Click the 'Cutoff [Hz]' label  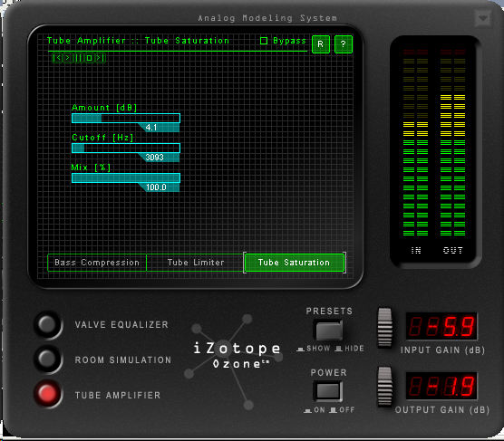[x=102, y=138]
